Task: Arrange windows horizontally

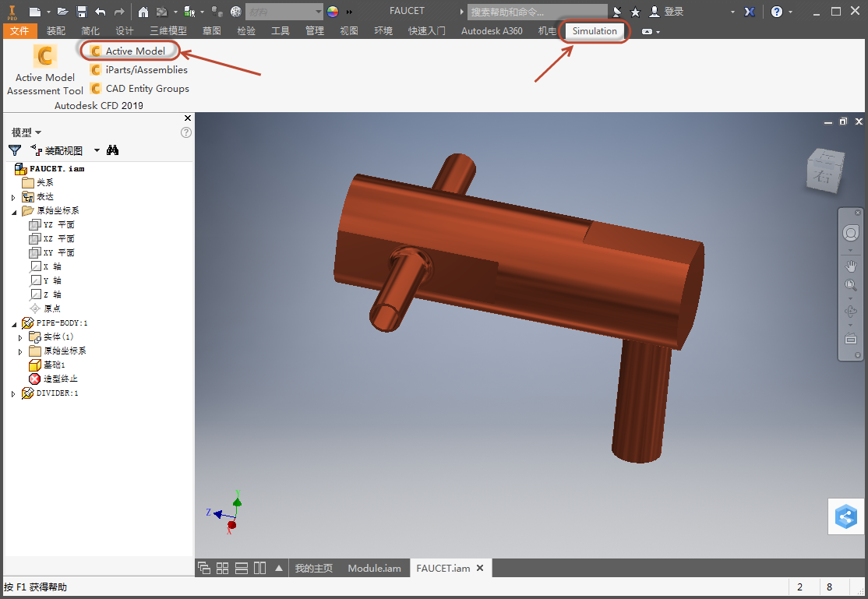Action: [x=242, y=568]
